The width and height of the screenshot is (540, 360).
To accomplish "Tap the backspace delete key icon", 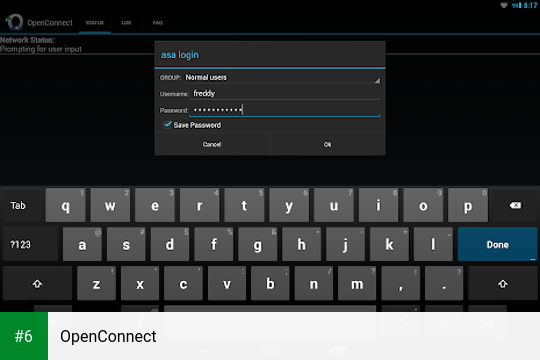I will pyautogui.click(x=515, y=205).
